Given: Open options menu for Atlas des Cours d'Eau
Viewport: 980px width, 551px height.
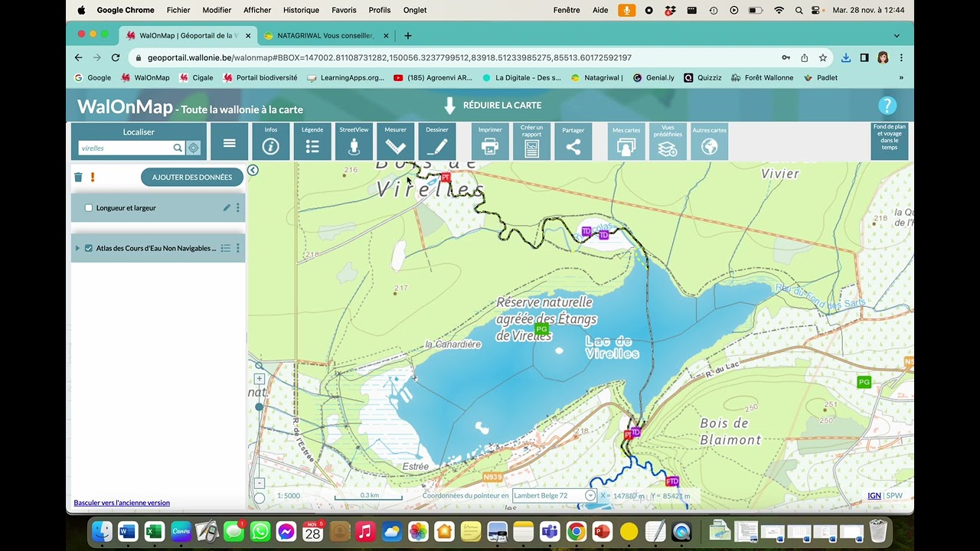Looking at the screenshot, I should [x=238, y=248].
